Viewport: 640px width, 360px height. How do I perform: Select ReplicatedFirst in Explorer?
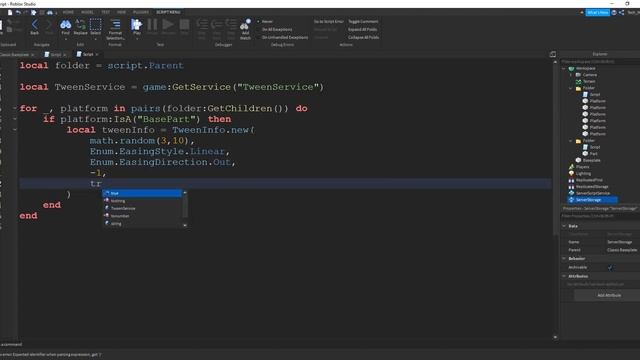[x=589, y=180]
